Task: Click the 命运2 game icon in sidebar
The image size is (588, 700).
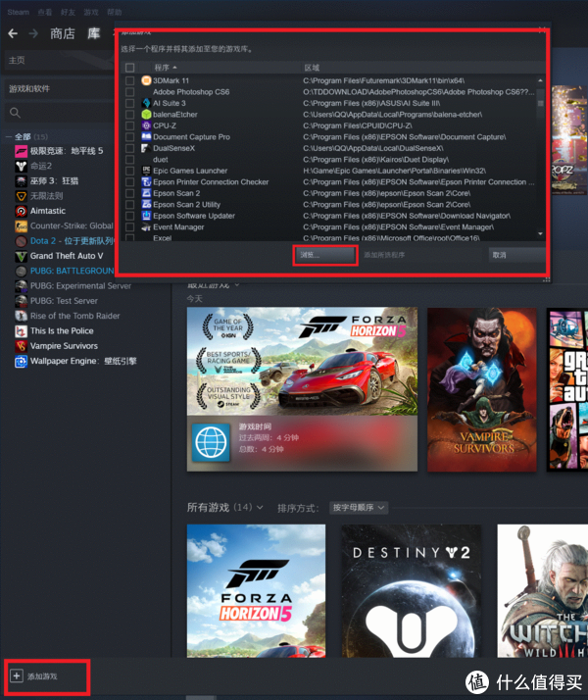Action: pos(21,167)
